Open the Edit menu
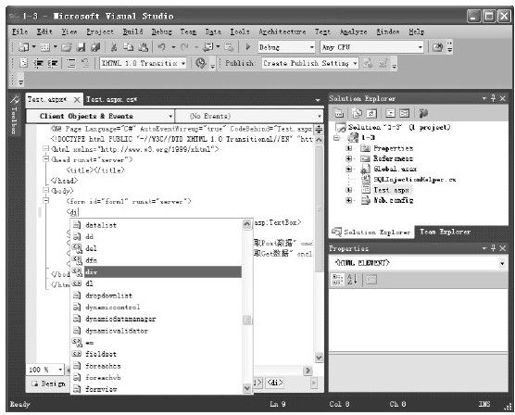Screen dimensions: 515x415 point(44,32)
